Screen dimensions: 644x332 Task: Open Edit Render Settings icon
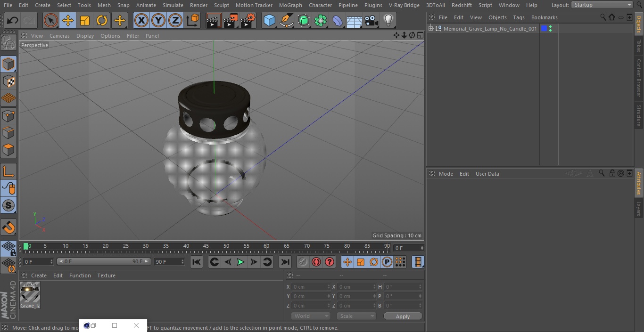(x=248, y=21)
